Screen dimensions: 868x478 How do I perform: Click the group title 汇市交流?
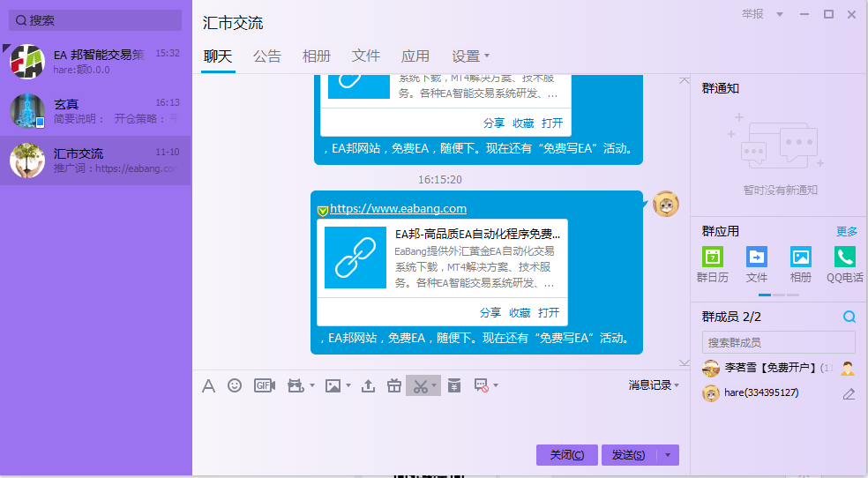click(233, 23)
